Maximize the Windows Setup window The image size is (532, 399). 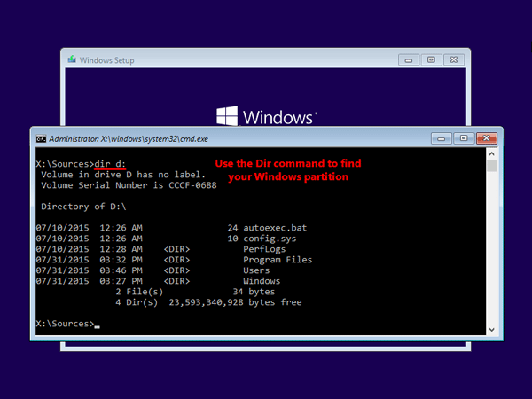point(430,60)
